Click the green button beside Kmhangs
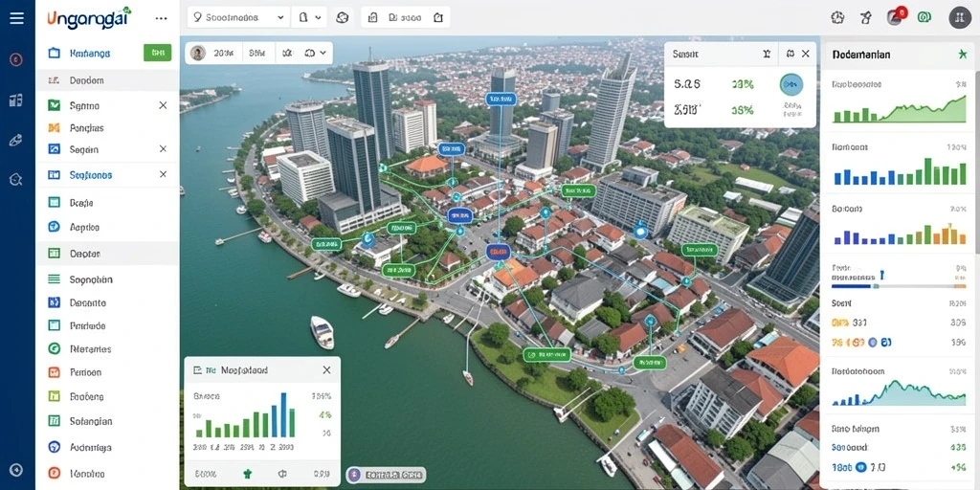 click(158, 53)
